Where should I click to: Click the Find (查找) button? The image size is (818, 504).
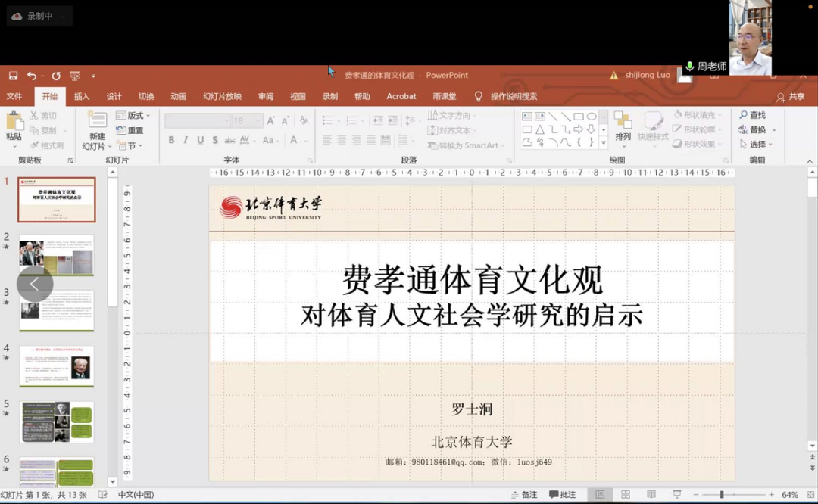[753, 115]
